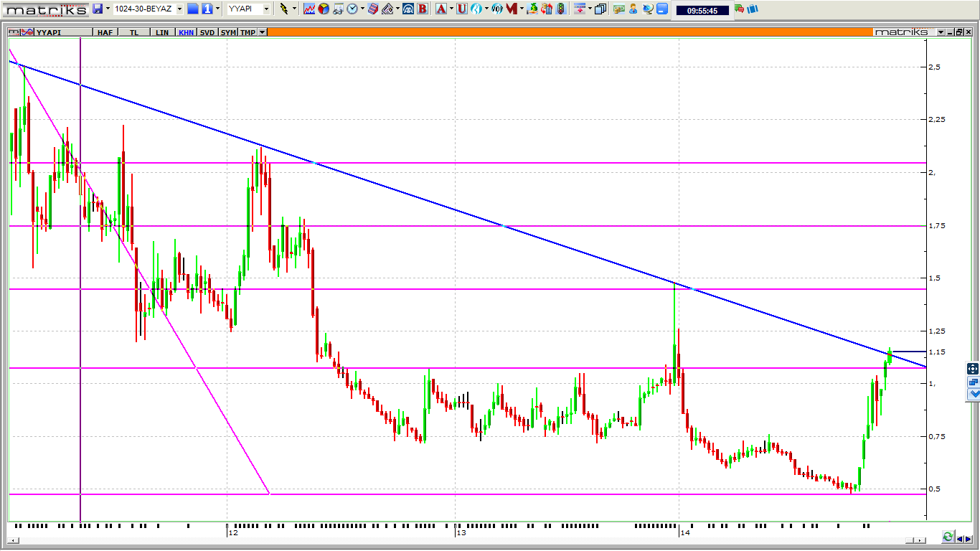980x551 pixels.
Task: Click the pie chart icon
Action: click(324, 9)
